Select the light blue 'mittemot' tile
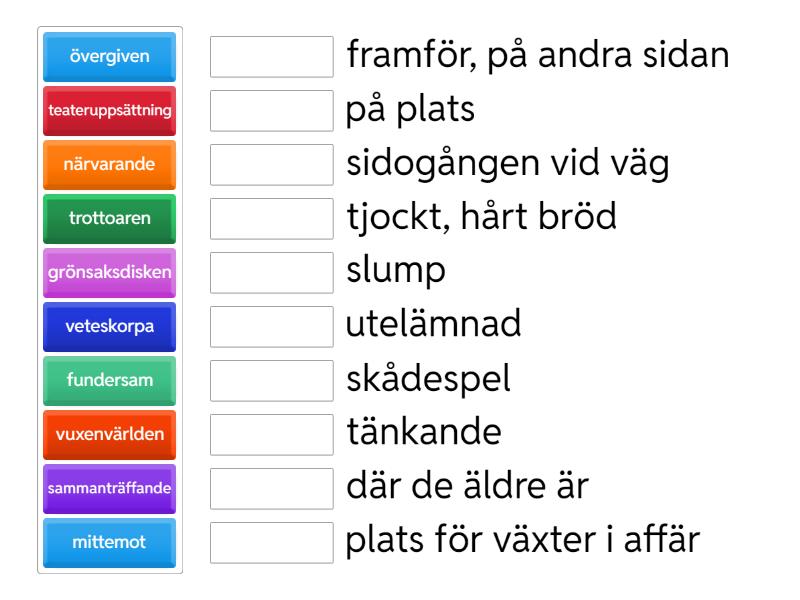 click(110, 543)
